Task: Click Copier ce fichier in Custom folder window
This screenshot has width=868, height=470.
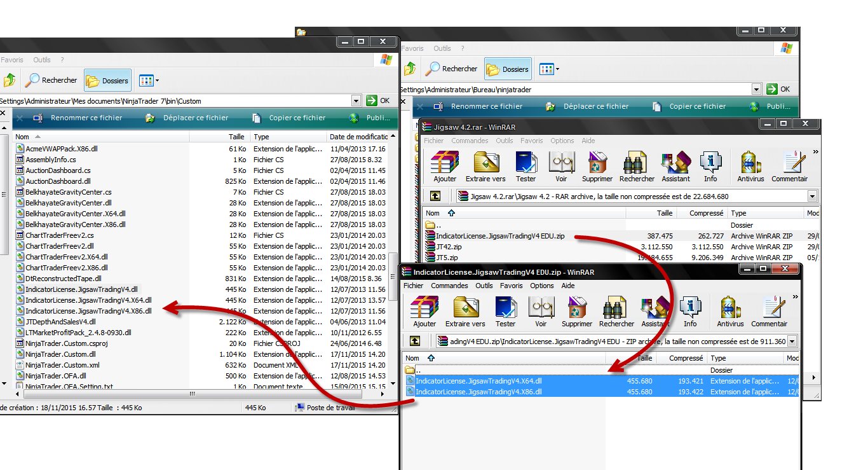Action: pyautogui.click(x=290, y=118)
